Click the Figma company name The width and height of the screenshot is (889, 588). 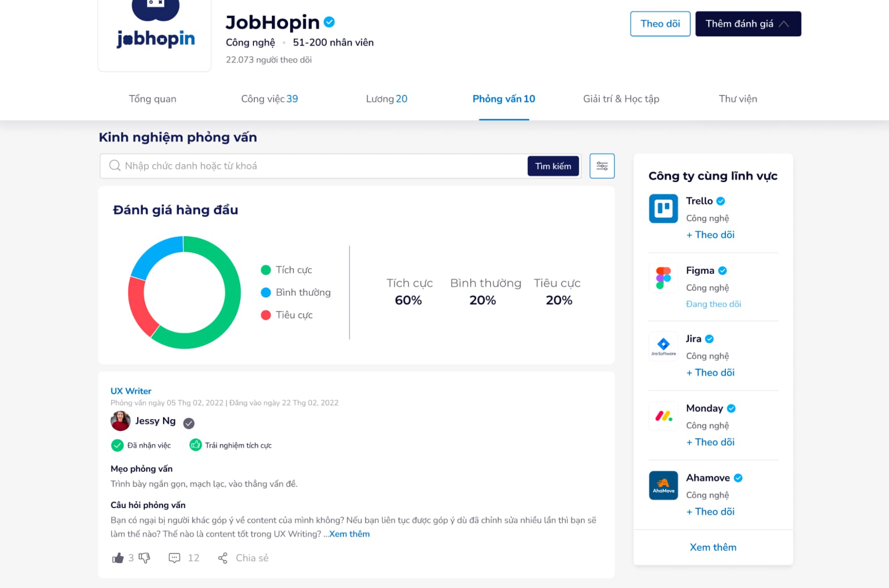pyautogui.click(x=700, y=270)
